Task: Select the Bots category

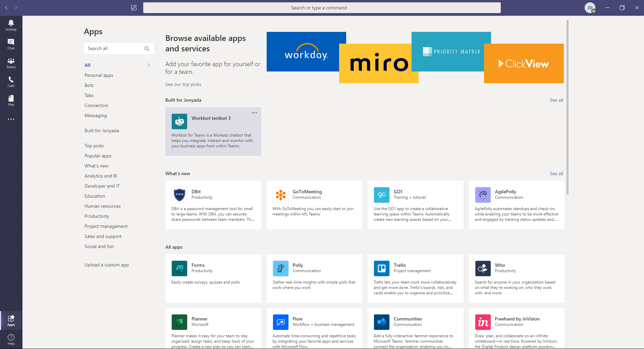Action: 89,85
